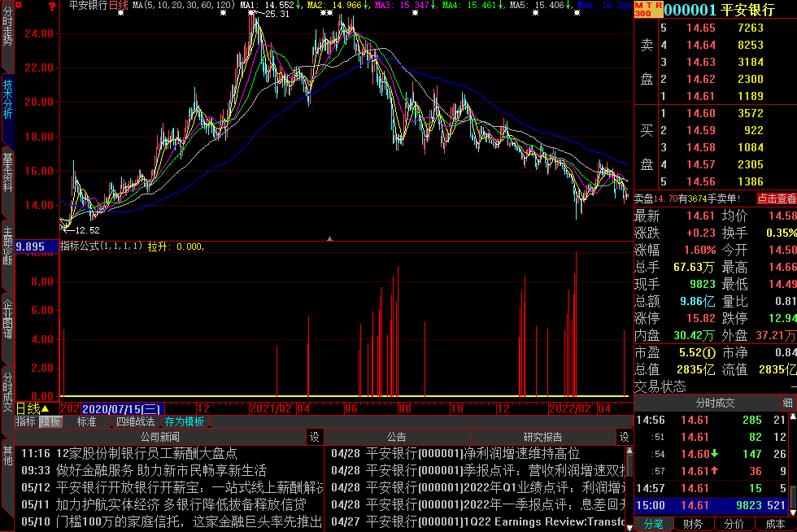
Task: Open report 净利润增速维持高位
Action: [473, 453]
